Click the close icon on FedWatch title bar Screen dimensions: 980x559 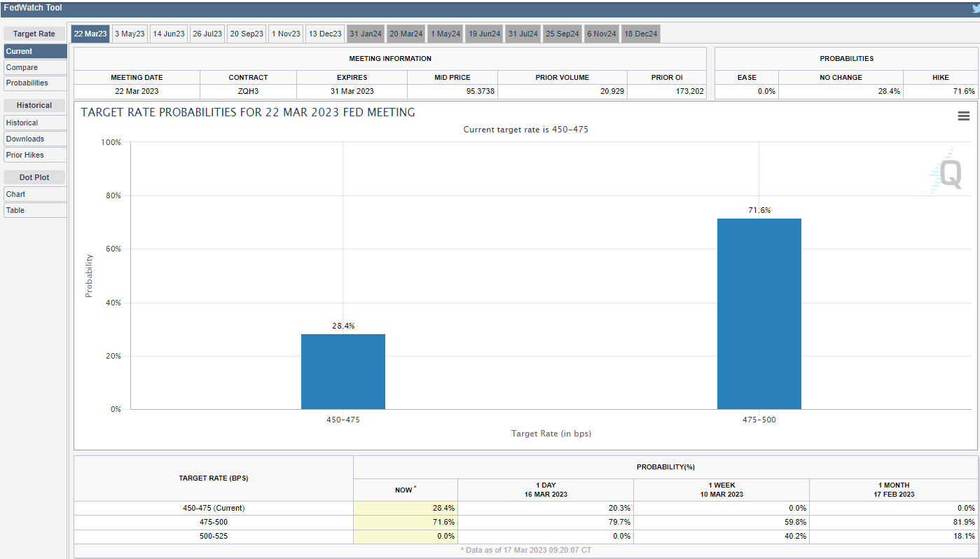click(x=975, y=7)
